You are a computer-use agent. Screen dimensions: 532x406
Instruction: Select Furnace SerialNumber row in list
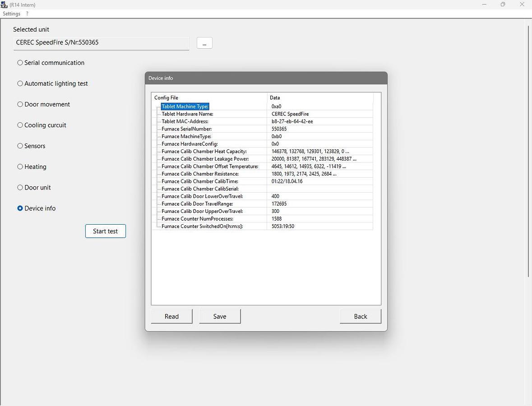point(186,129)
